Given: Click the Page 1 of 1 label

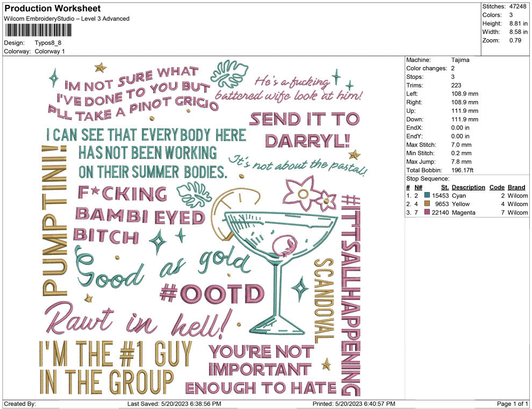Looking at the screenshot, I should pyautogui.click(x=512, y=404).
